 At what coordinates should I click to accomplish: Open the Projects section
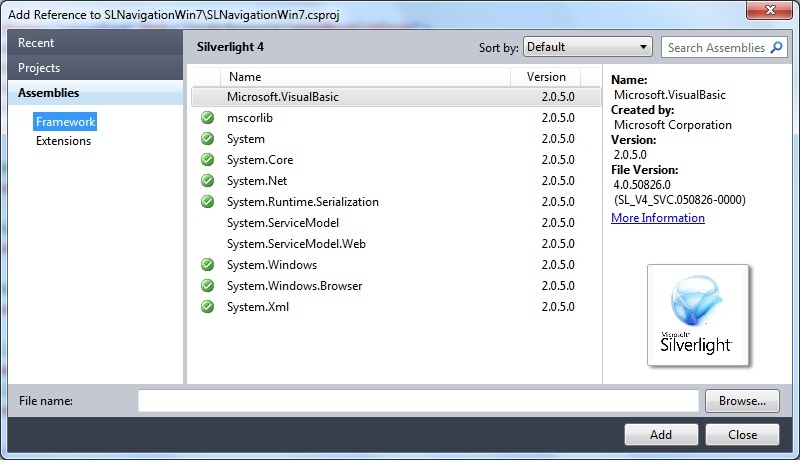(40, 68)
